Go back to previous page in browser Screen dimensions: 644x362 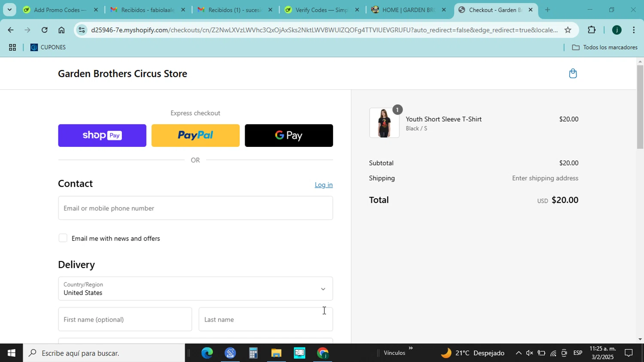click(10, 30)
